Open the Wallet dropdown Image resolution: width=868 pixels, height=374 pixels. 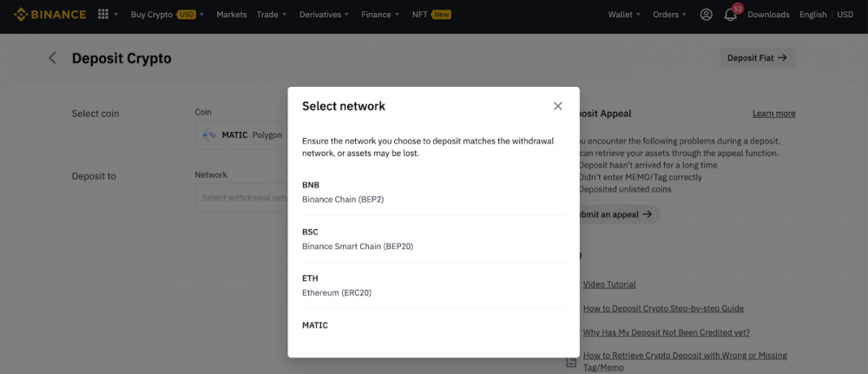[x=624, y=15]
